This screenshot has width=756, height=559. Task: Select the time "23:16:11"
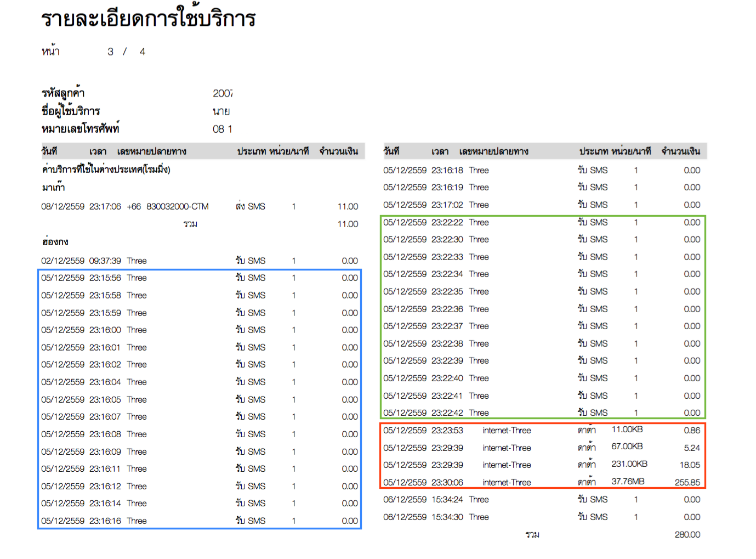tap(105, 469)
